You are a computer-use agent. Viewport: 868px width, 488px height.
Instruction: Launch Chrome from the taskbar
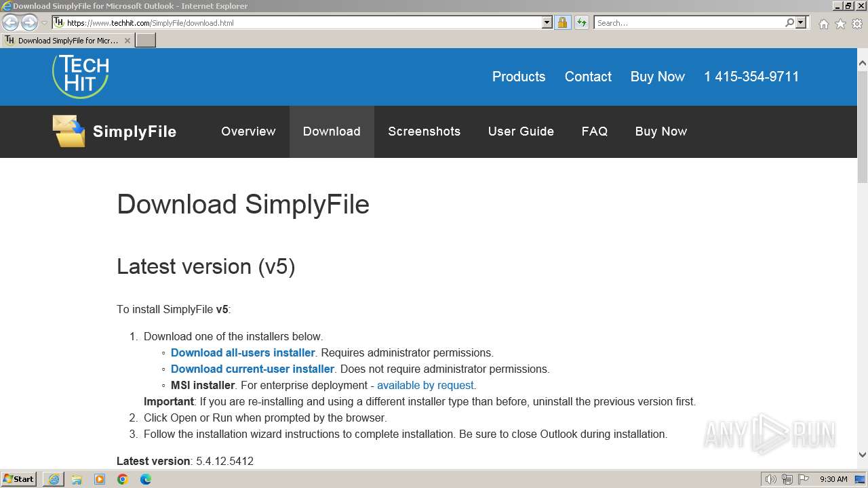click(x=123, y=479)
